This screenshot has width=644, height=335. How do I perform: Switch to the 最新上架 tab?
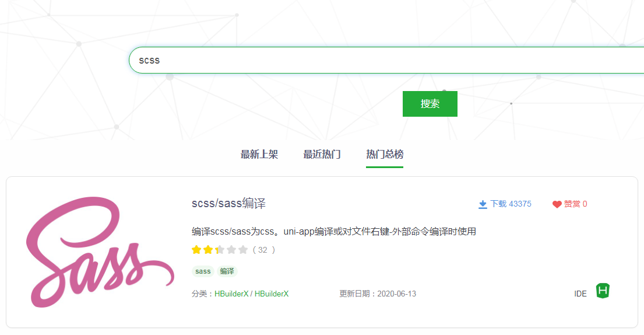click(x=259, y=155)
